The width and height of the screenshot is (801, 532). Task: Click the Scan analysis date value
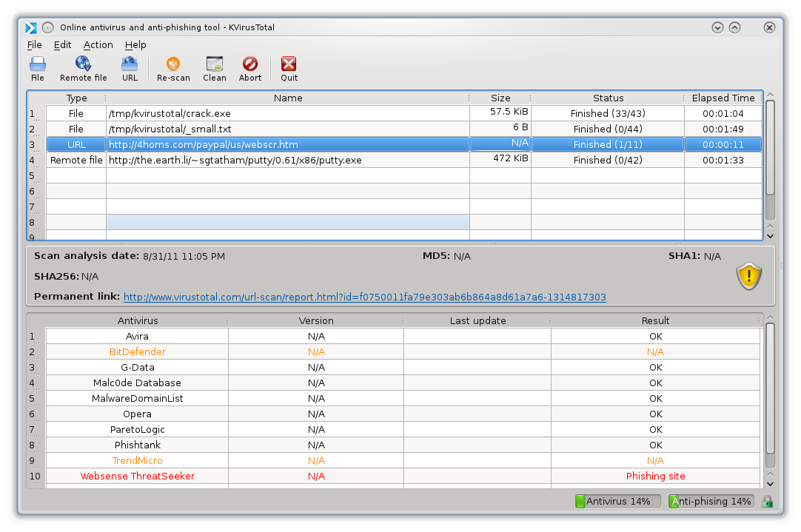(184, 256)
